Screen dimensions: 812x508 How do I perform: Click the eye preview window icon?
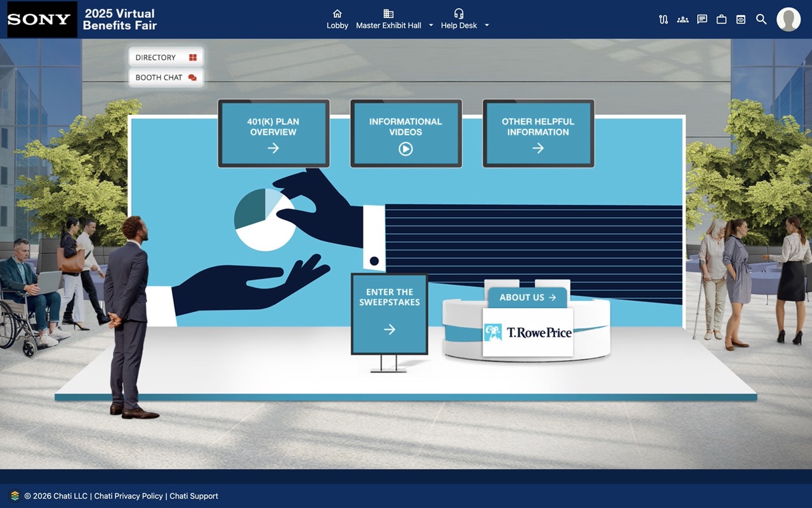click(741, 20)
